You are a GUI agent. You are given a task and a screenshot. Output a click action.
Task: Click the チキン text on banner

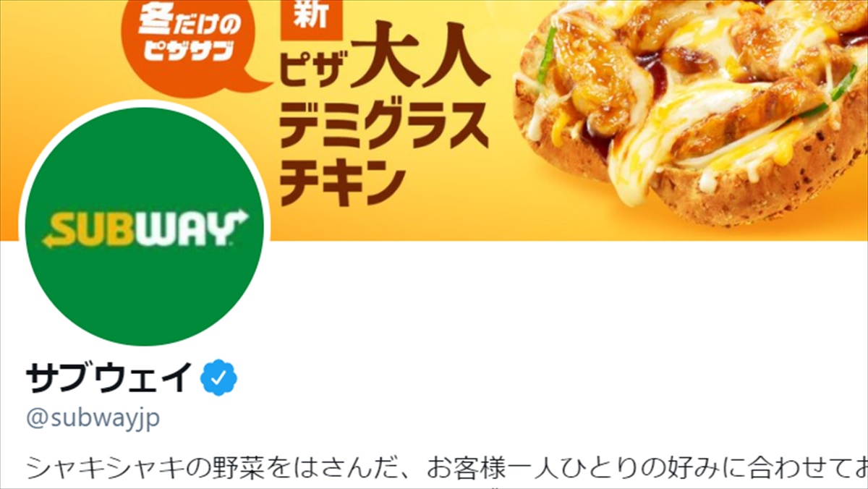(340, 181)
